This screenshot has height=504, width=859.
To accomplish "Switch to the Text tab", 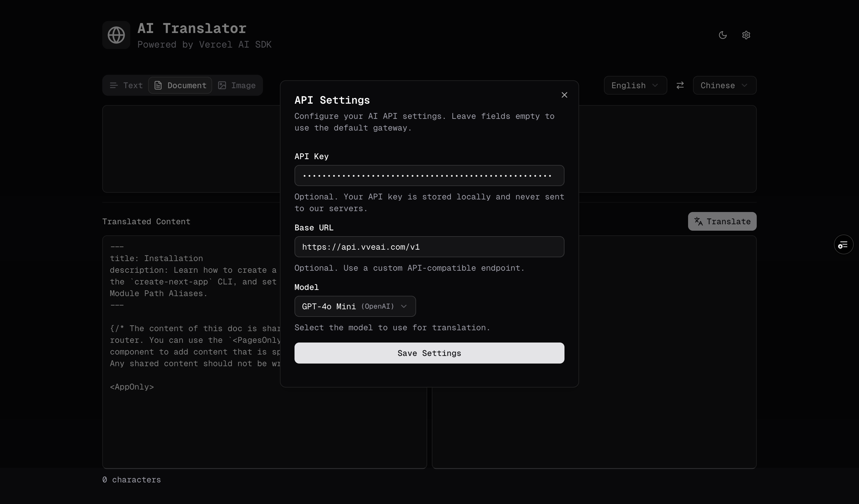I will pyautogui.click(x=126, y=85).
